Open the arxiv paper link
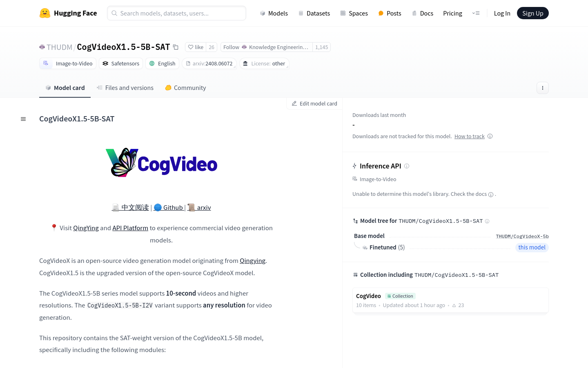This screenshot has height=368, width=588. [x=199, y=207]
